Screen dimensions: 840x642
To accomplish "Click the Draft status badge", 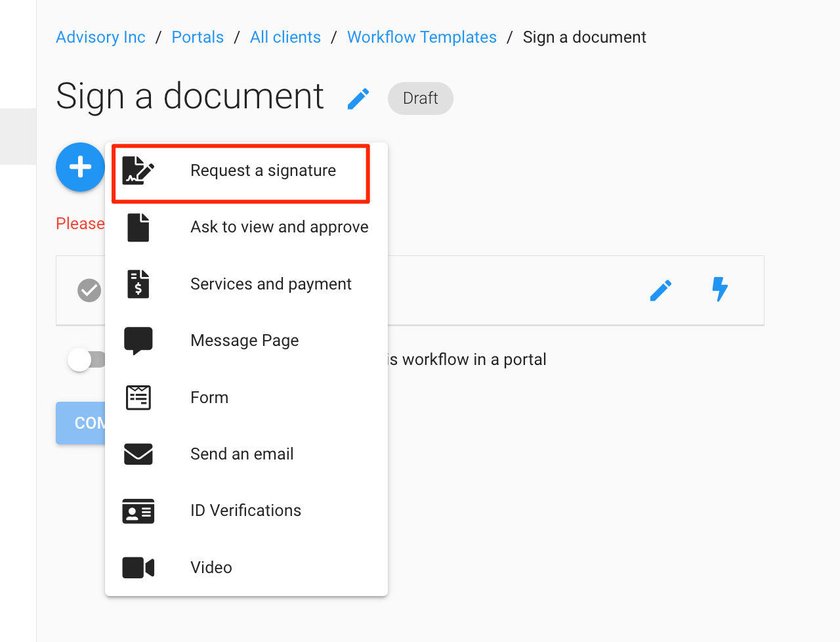I will [x=420, y=98].
